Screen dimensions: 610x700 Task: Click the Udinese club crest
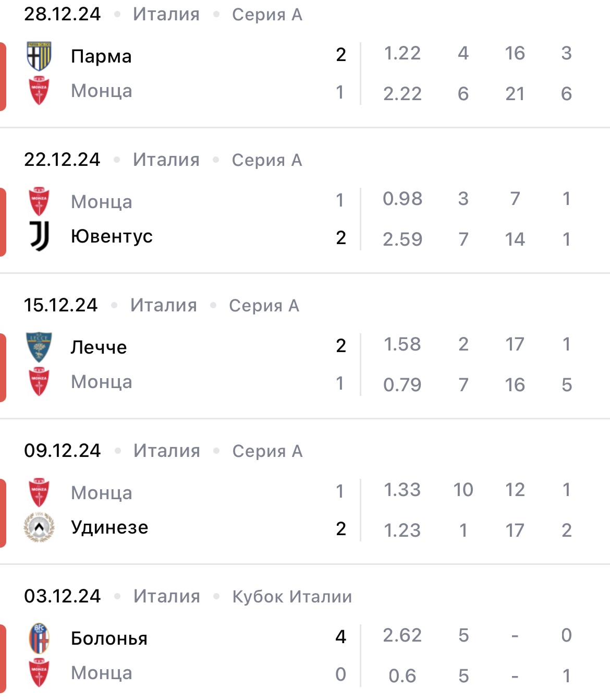click(39, 527)
